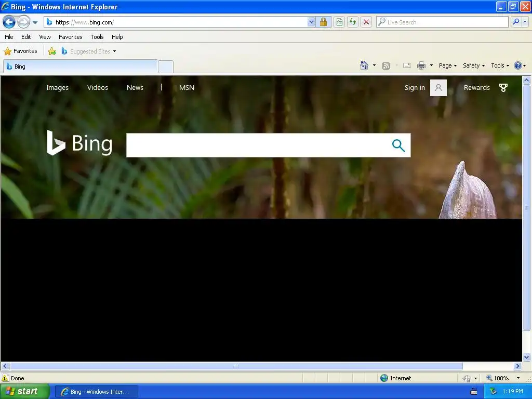This screenshot has height=399, width=532.
Task: Click the Read Mail icon
Action: [407, 65]
